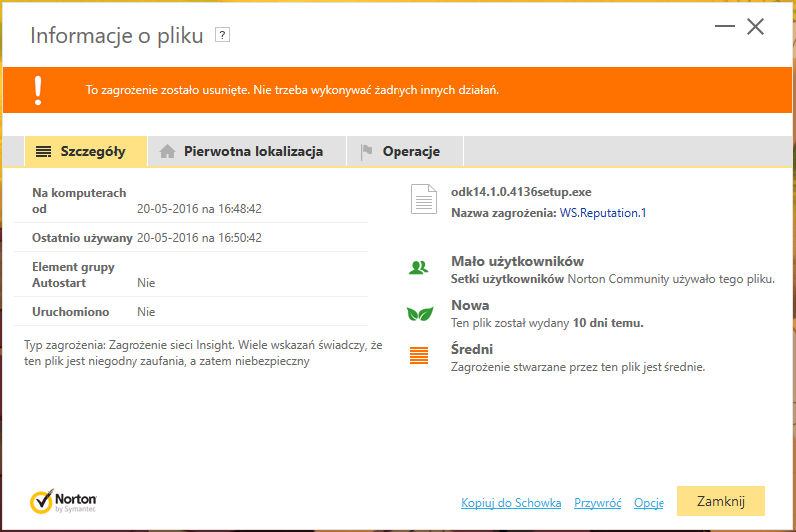Viewport: 796px width, 532px height.
Task: Click the orange bars icon for Średni
Action: [419, 355]
